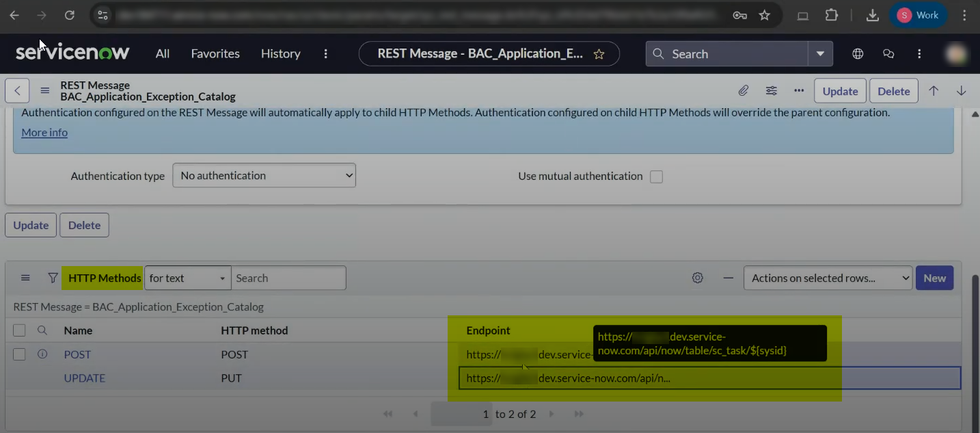The image size is (980, 433).
Task: Click Delete in the form header
Action: tap(893, 91)
